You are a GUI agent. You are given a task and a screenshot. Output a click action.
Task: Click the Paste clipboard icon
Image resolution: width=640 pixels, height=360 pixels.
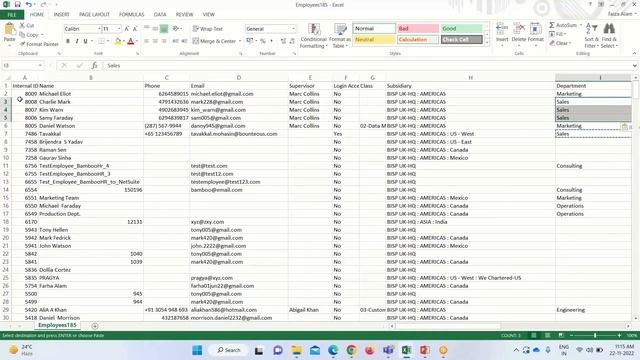pos(9,29)
